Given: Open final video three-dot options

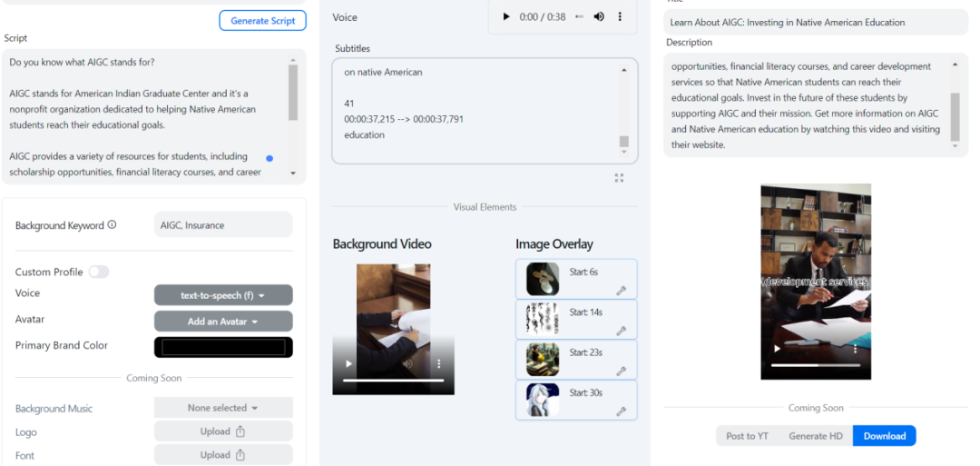Looking at the screenshot, I should click(856, 349).
